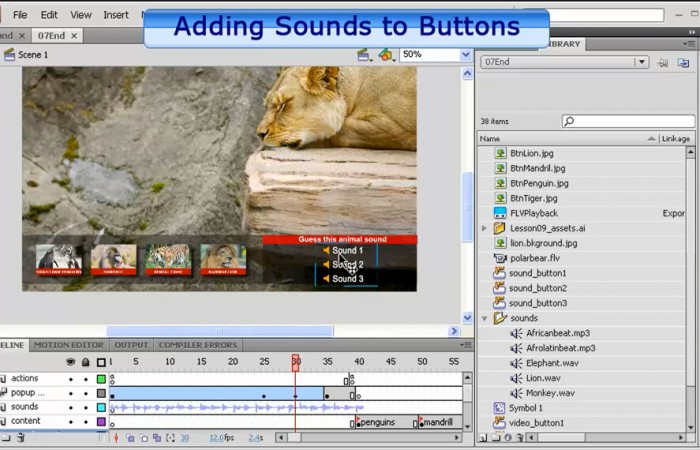
Task: Toggle lock dot for sounds layer
Action: (86, 407)
